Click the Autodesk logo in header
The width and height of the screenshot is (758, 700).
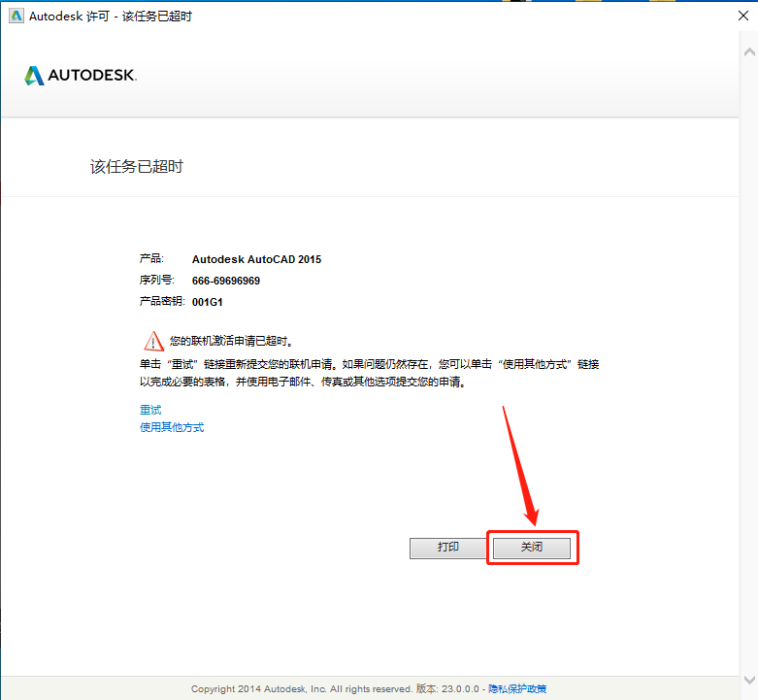point(81,76)
